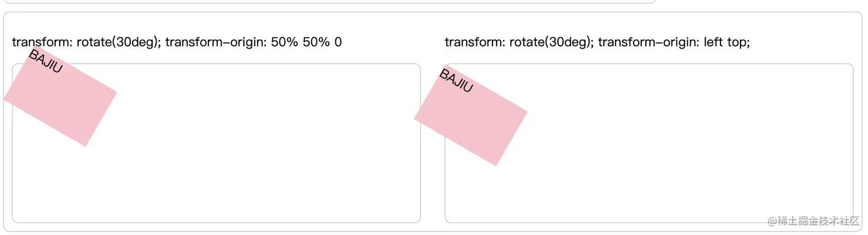Click bottom tip of right pink box
Viewport: 868px width, 235px height.
point(496,164)
